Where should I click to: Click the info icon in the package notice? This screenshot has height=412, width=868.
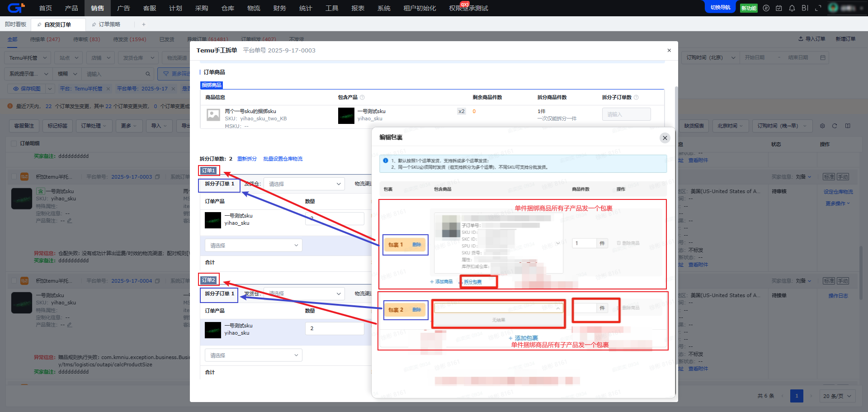385,161
